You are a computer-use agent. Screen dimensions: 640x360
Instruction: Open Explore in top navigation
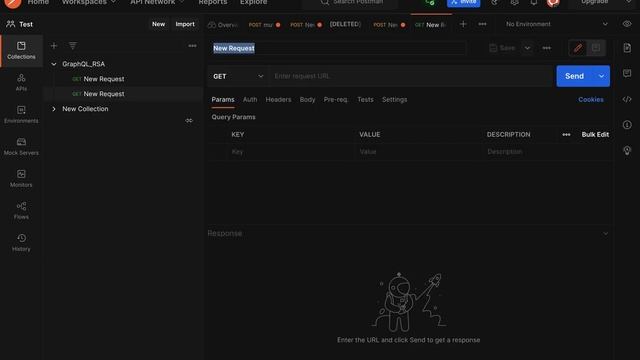(253, 2)
